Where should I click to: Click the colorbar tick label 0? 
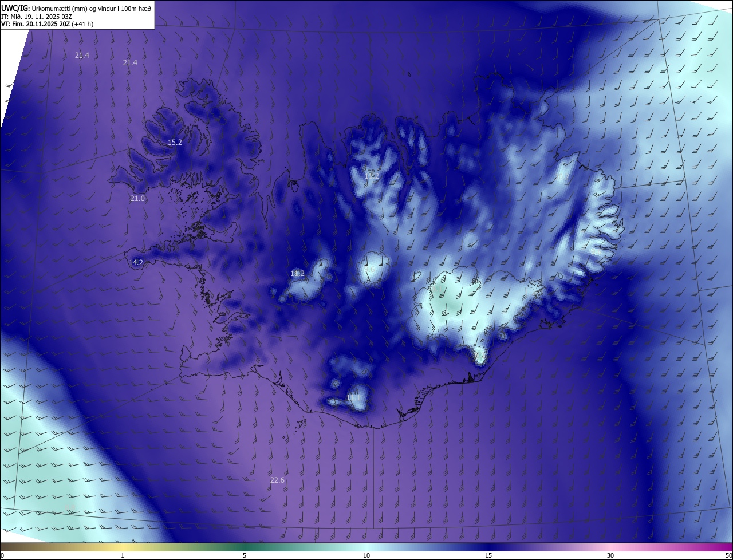tap(2, 555)
